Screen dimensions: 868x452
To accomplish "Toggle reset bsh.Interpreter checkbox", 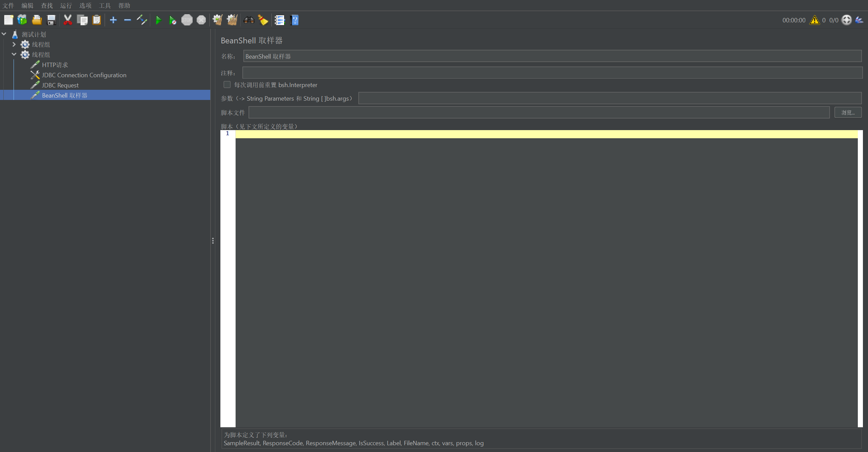I will pos(227,85).
